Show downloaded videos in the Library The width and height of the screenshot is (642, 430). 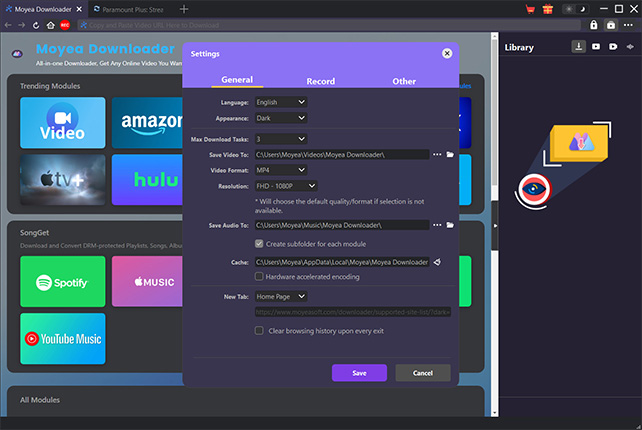click(596, 47)
